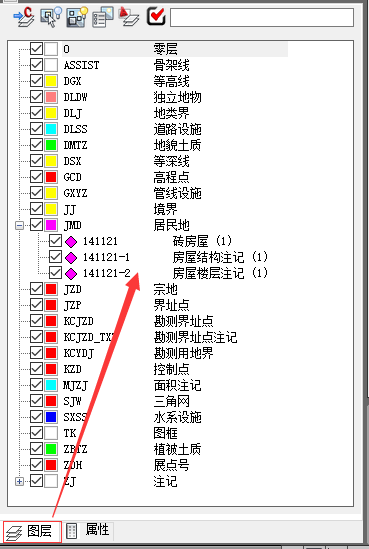Click the description 房屋结构注记 (1)
The height and width of the screenshot is (549, 369).
[x=220, y=257]
